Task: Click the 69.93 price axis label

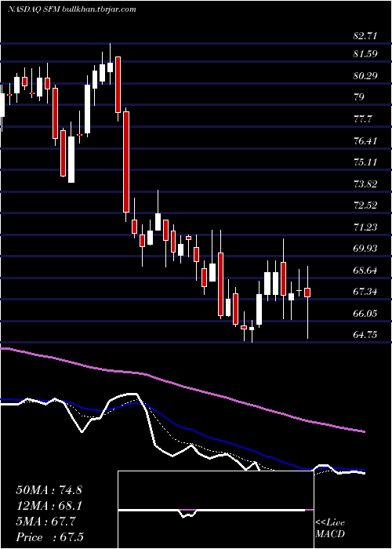Action: click(365, 249)
